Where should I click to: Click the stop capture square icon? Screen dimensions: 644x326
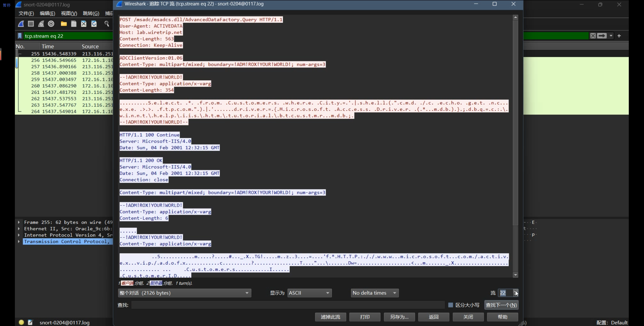31,24
